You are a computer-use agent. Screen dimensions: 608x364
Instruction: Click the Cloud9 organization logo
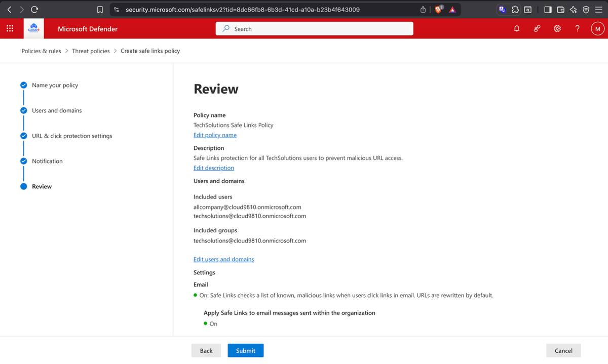[34, 29]
